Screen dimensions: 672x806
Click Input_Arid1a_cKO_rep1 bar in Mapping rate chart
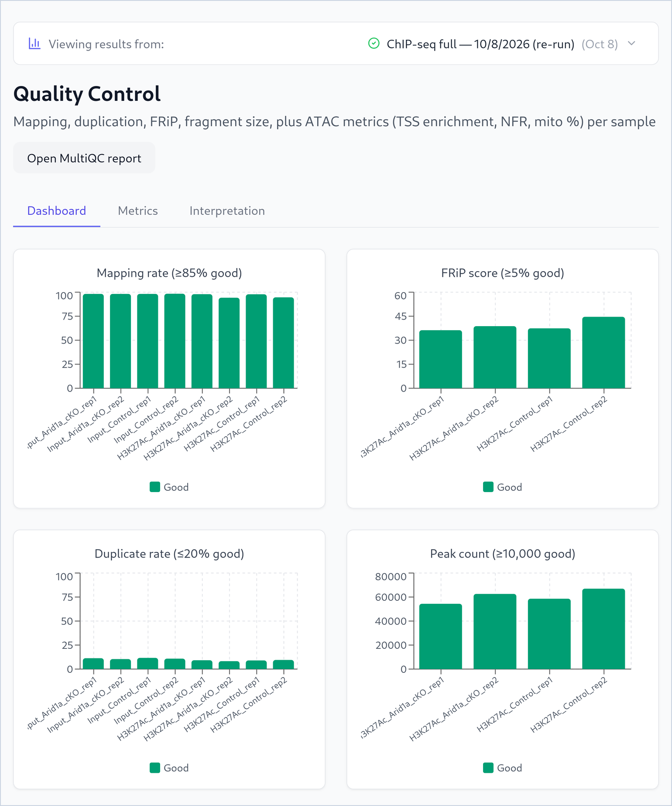tap(93, 341)
